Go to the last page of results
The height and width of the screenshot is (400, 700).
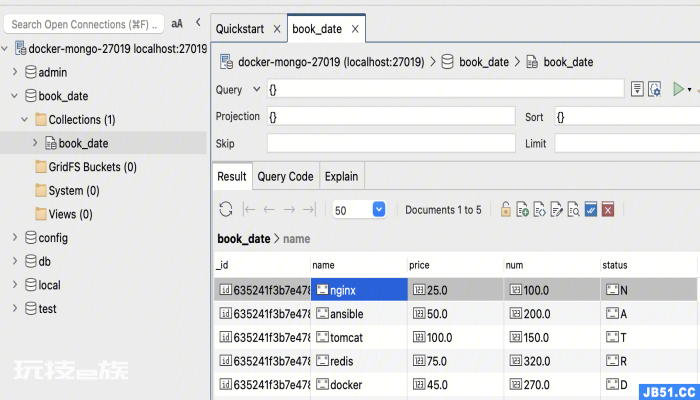[x=309, y=209]
